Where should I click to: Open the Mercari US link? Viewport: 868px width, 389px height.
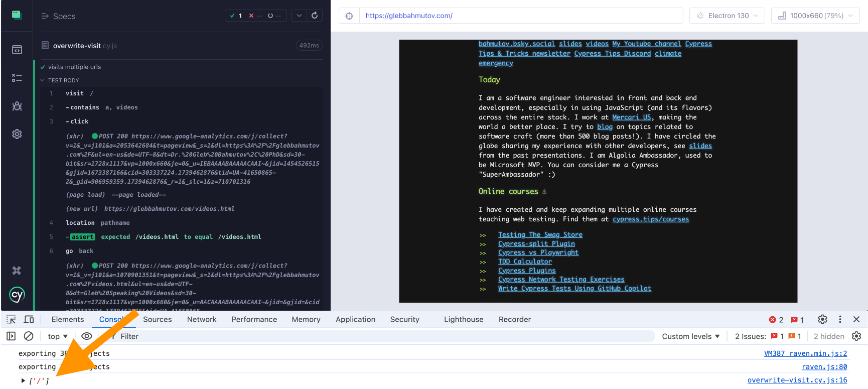[631, 117]
